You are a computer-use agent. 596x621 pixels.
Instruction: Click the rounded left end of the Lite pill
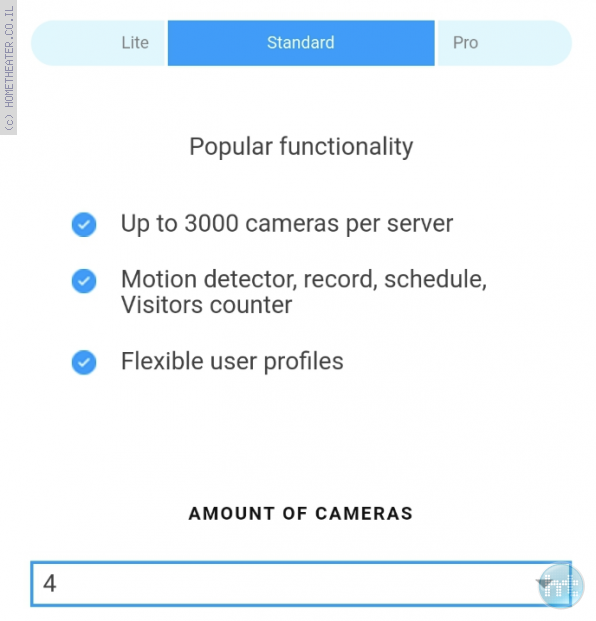(44, 43)
